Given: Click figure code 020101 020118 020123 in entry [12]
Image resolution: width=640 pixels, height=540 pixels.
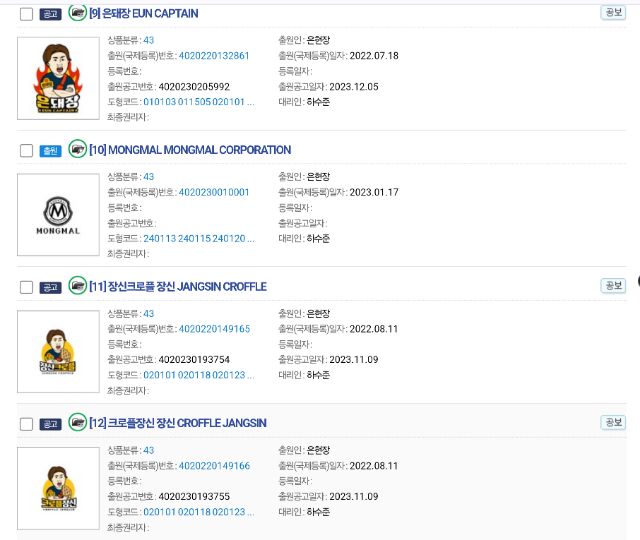Looking at the screenshot, I should 199,512.
